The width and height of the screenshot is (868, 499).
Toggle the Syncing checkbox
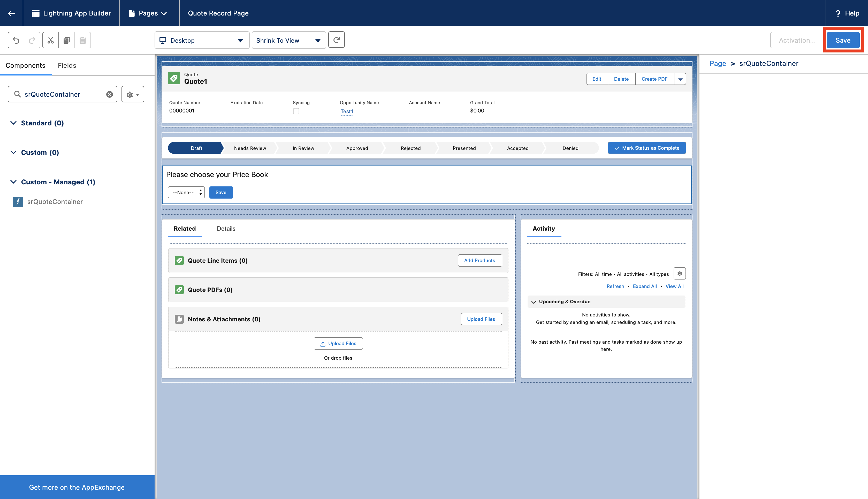296,111
